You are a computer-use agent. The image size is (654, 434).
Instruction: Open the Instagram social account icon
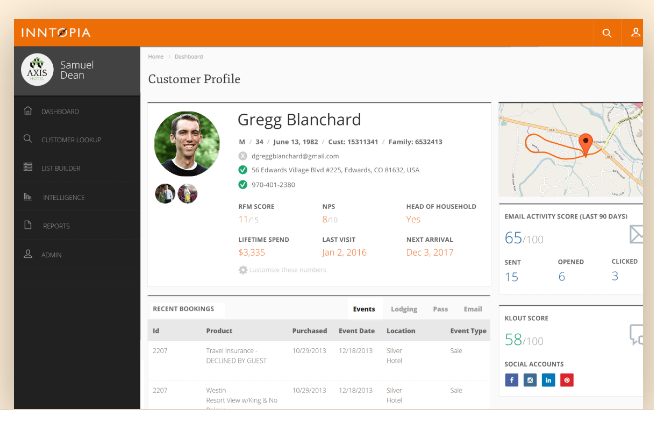(x=530, y=380)
